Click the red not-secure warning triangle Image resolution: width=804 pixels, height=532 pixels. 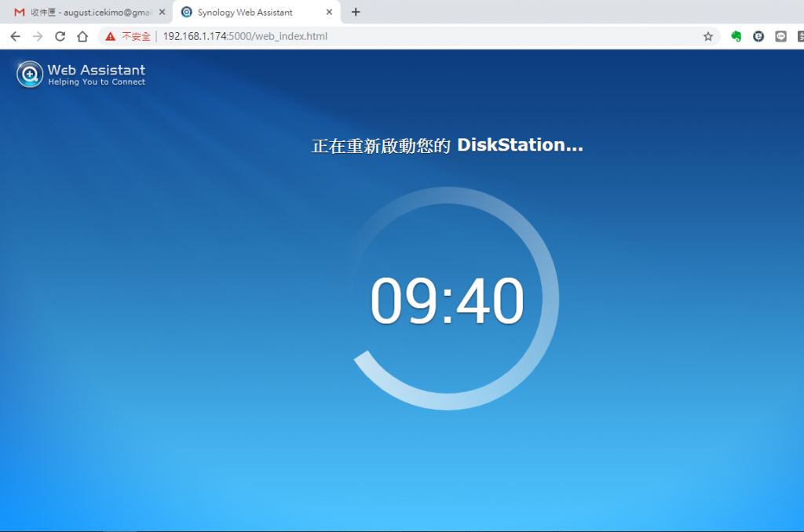point(110,36)
